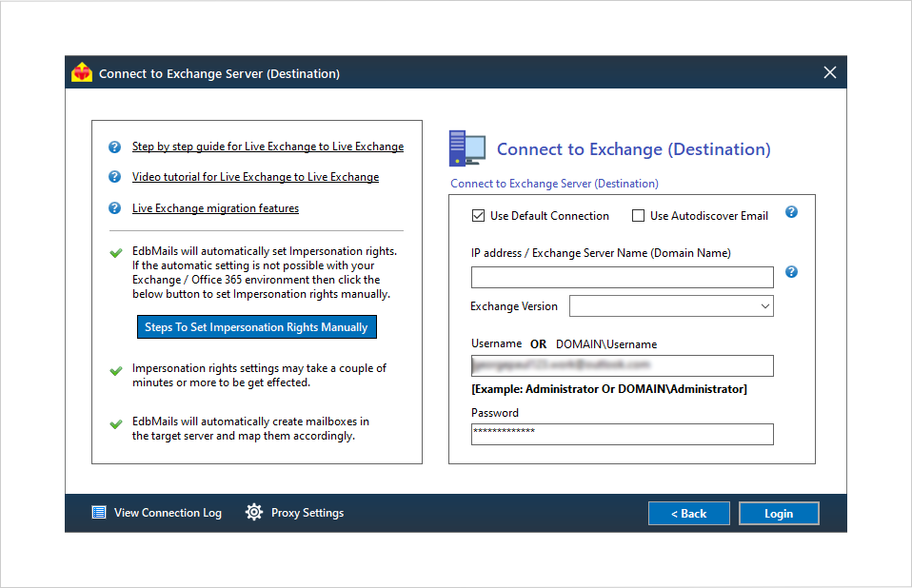
Task: Click the computer icon beside Connect to Exchange heading
Action: coord(467,148)
